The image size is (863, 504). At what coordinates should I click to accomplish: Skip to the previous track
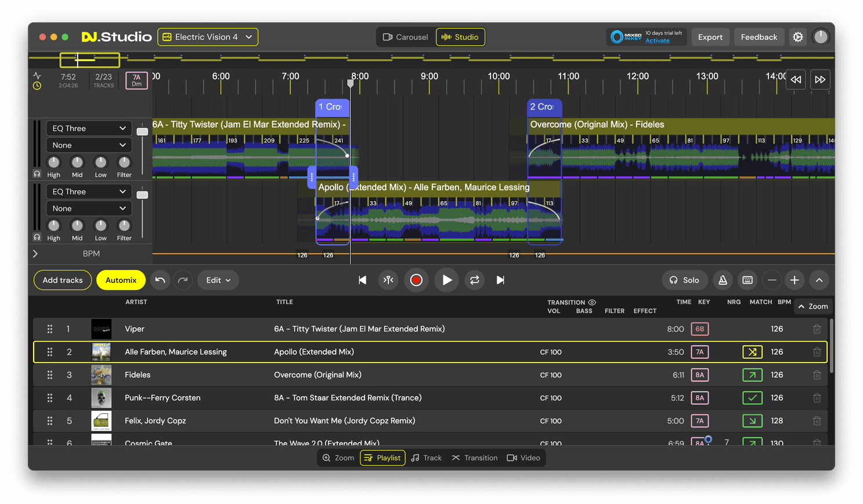click(362, 280)
